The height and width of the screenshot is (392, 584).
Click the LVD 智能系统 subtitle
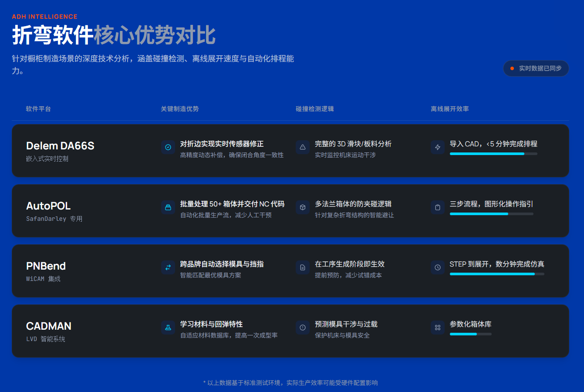point(46,339)
